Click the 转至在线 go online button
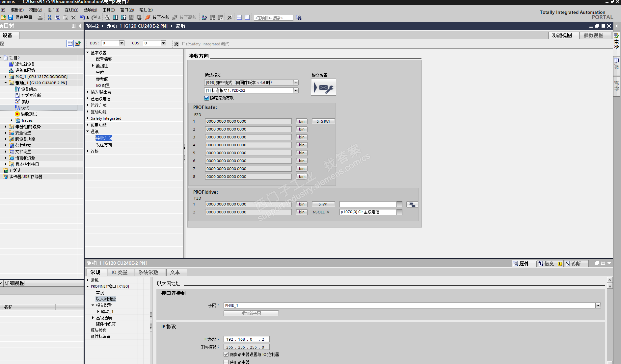621x364 pixels. (x=158, y=17)
